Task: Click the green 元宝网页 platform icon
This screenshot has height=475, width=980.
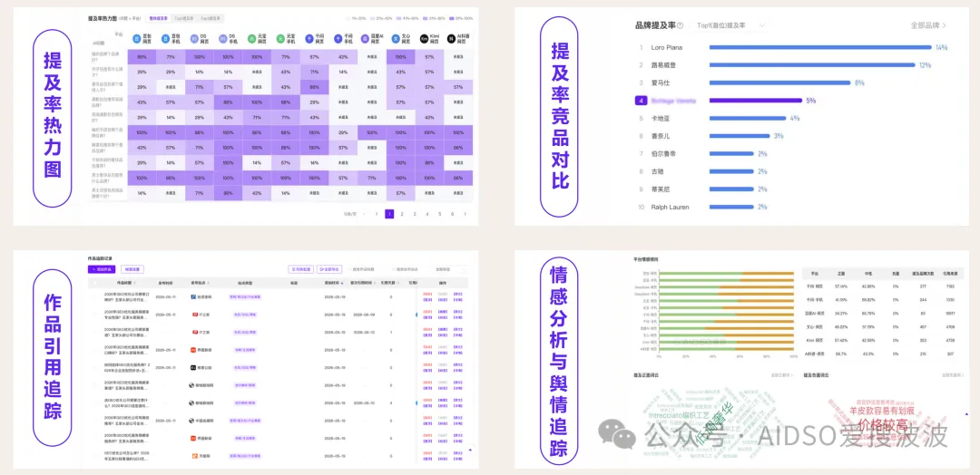Action: [252, 39]
